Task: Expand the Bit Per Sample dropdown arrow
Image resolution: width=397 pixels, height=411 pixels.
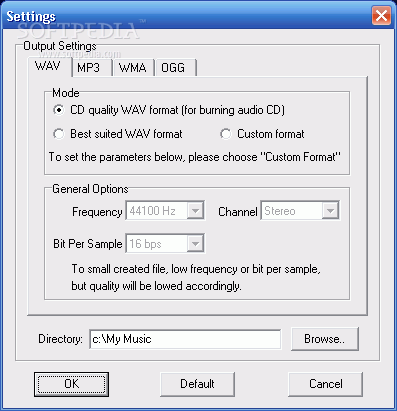Action: click(x=195, y=244)
